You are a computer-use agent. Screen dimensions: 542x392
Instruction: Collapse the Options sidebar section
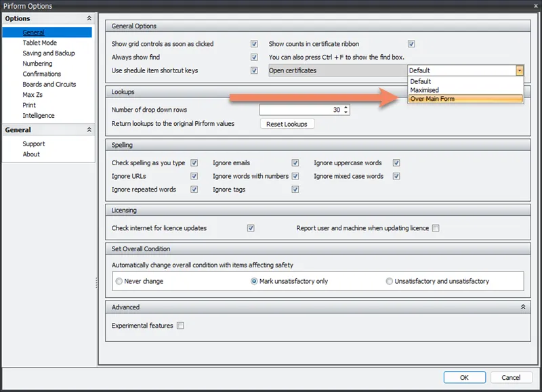click(89, 19)
